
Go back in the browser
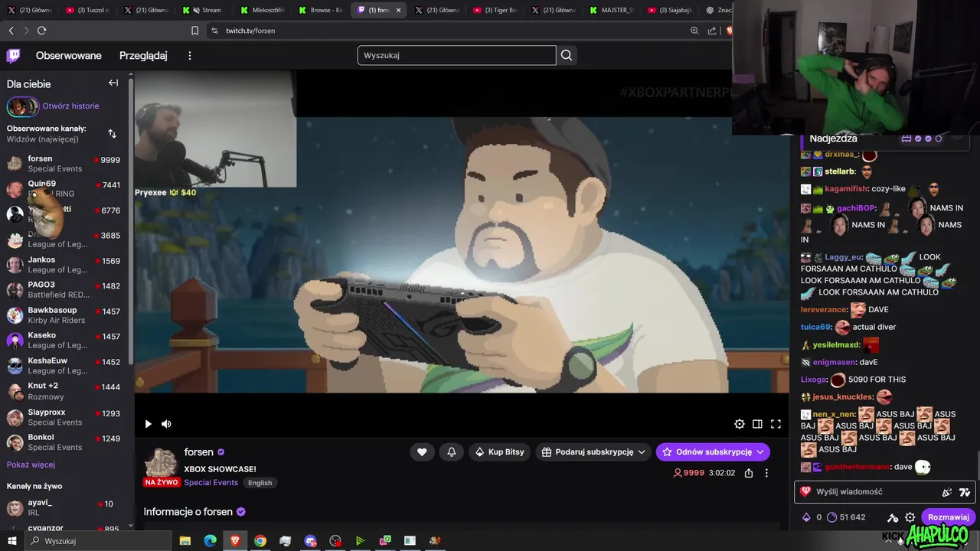point(11,31)
